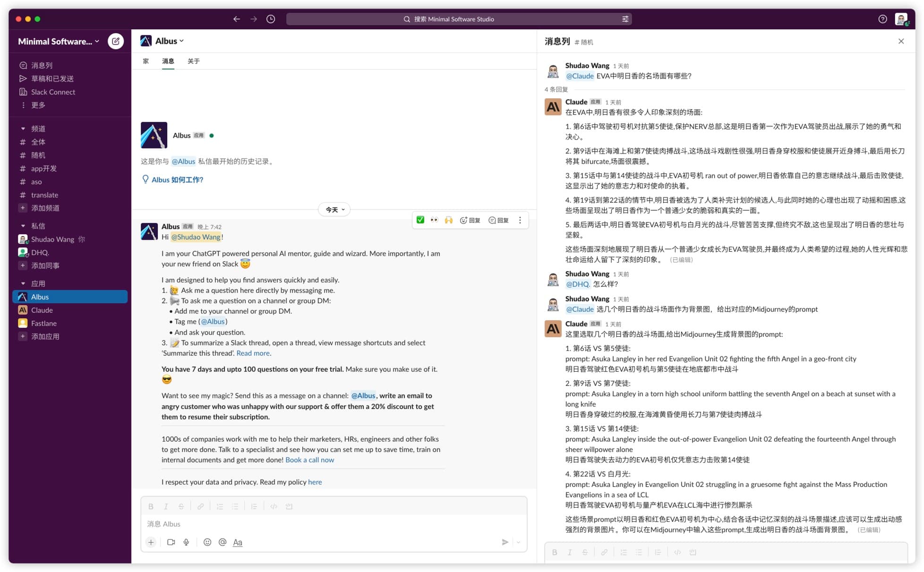Collapse the 频道 section

[23, 128]
